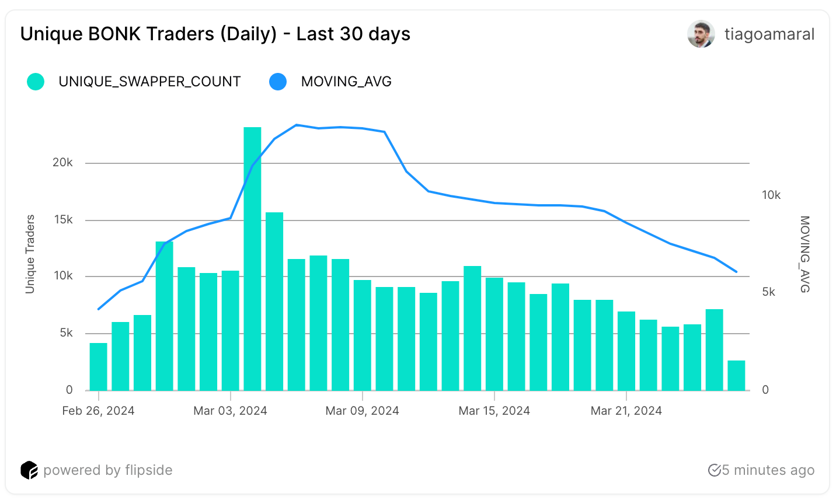The image size is (836, 504).
Task: Click the Mar 21, 2024 axis label
Action: [x=626, y=411]
